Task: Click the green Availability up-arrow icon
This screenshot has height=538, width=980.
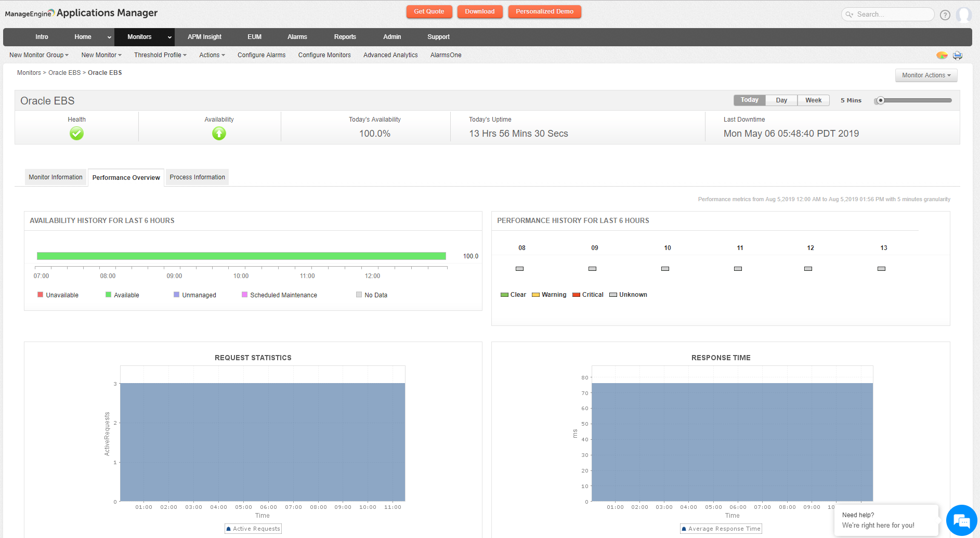Action: (219, 134)
